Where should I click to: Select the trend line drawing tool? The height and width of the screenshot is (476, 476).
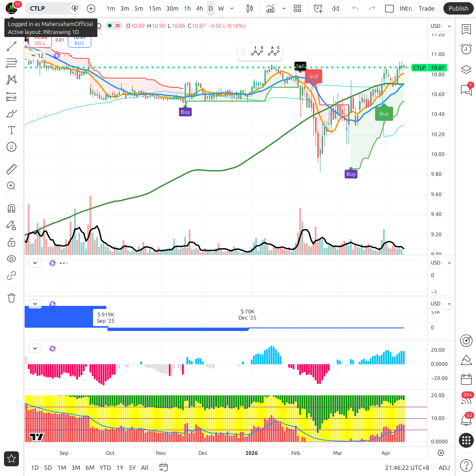[11, 46]
